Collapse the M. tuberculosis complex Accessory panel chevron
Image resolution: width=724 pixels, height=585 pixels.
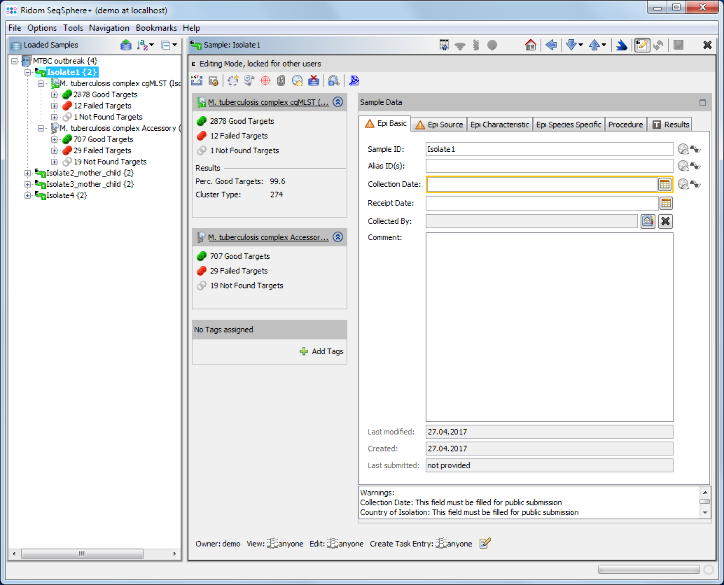pyautogui.click(x=338, y=237)
